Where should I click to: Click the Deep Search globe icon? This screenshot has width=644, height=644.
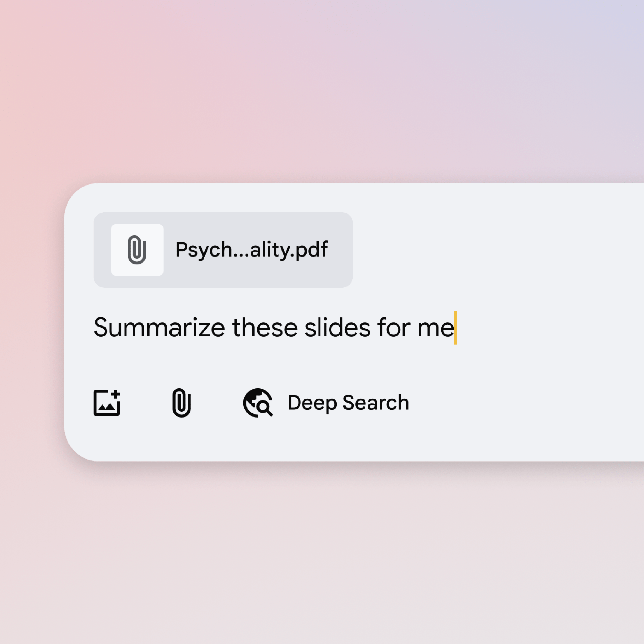258,403
